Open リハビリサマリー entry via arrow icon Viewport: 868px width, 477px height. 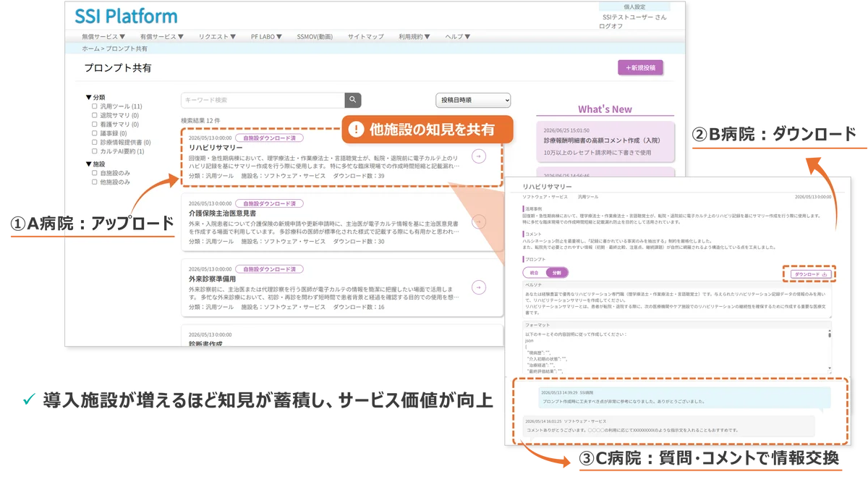478,156
